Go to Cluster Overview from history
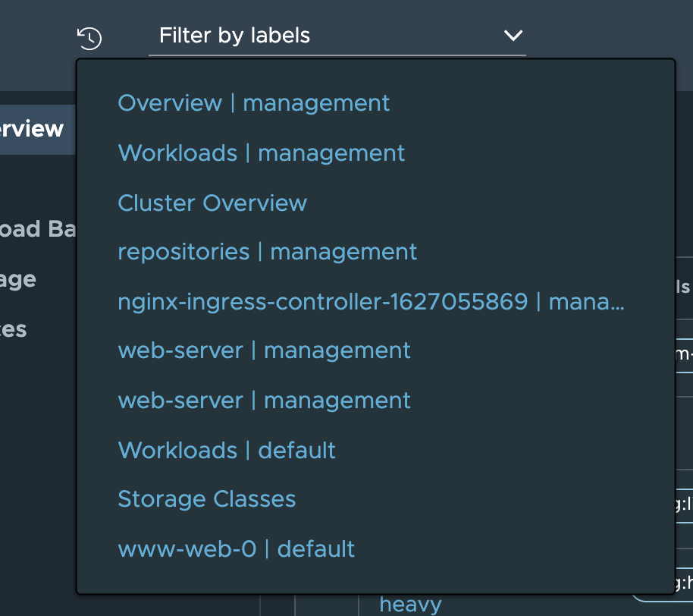Viewport: 693px width, 616px height. point(212,203)
